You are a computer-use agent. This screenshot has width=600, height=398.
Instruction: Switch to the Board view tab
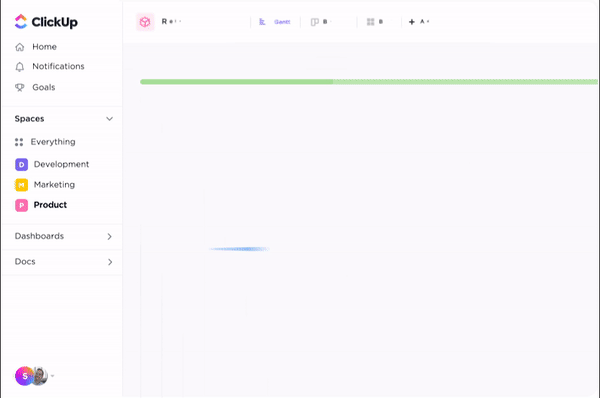pos(321,22)
